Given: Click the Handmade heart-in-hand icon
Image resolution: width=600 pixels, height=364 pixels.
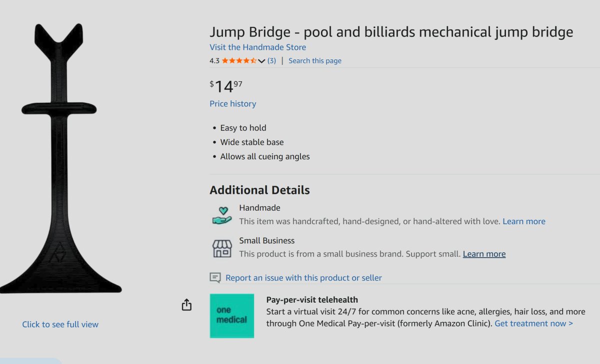Looking at the screenshot, I should point(221,214).
